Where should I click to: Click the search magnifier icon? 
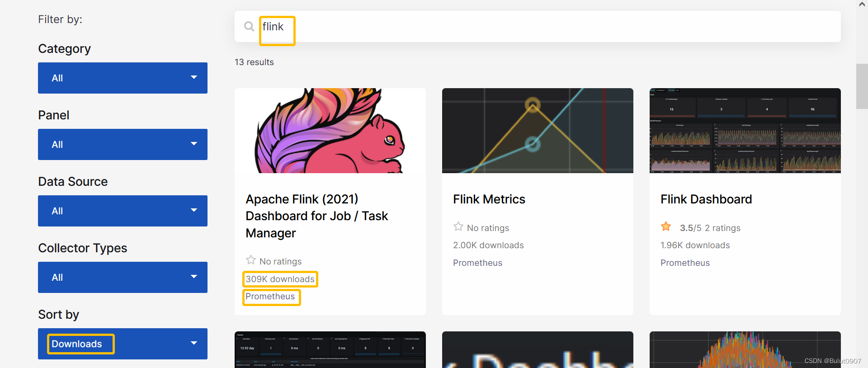[x=249, y=27]
